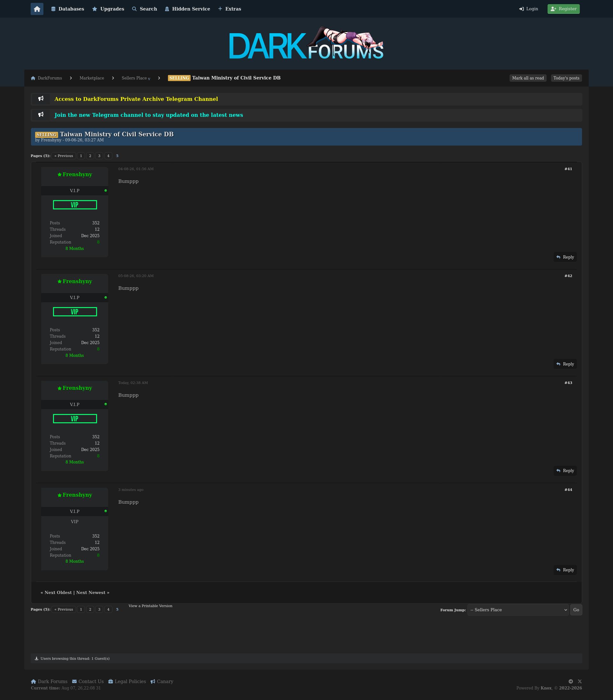The height and width of the screenshot is (700, 613).
Task: Click the reputation value 8 in post #41
Action: click(98, 243)
